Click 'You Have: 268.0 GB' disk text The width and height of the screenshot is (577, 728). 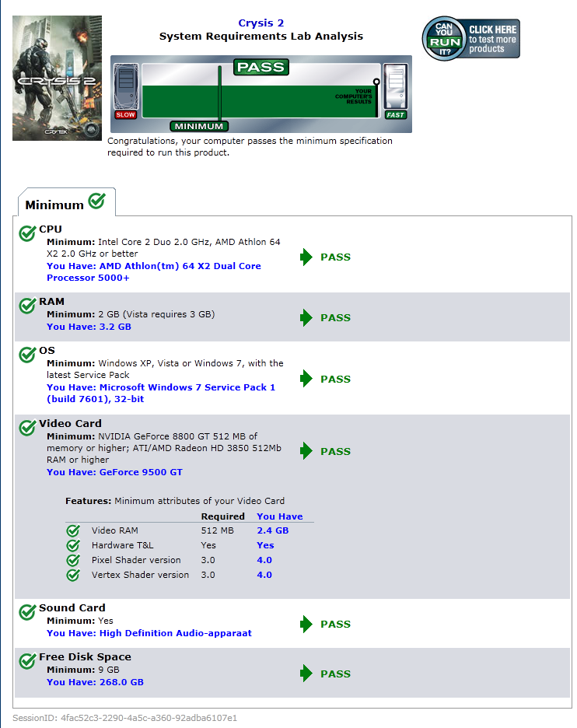click(95, 682)
